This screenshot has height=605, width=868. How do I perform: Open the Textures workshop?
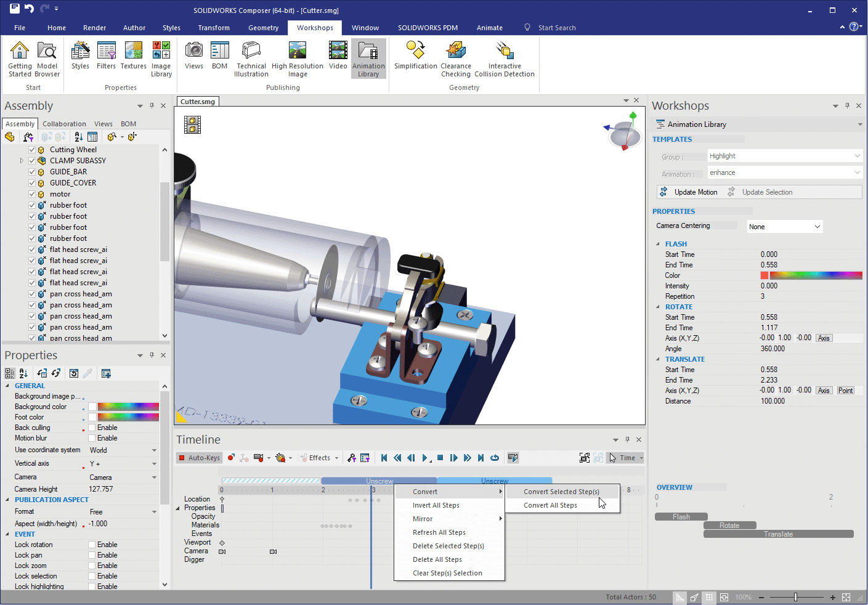(x=133, y=55)
